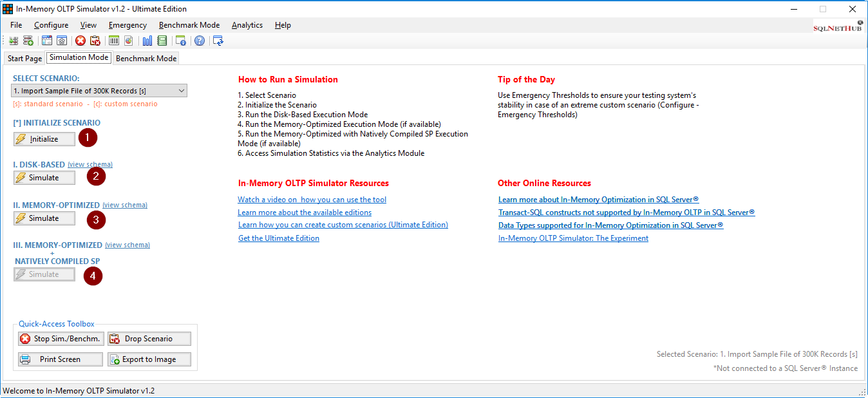
Task: Click the Stop Sim./Benchm. button
Action: 61,339
